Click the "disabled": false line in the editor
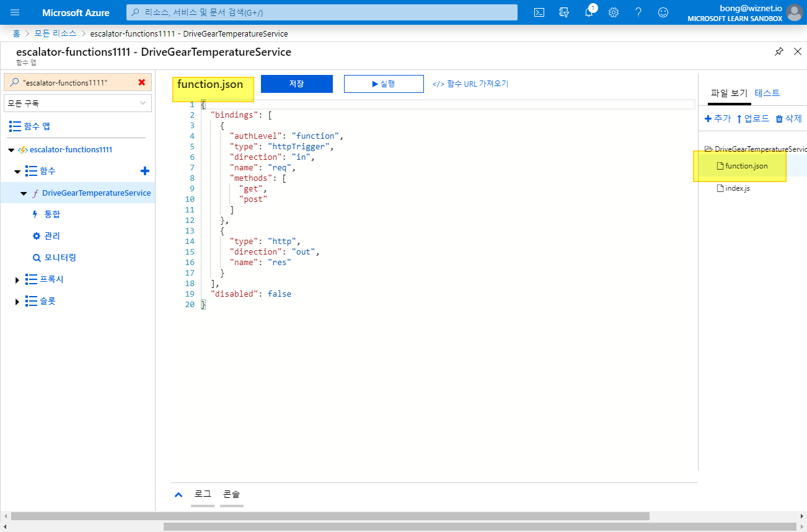The height and width of the screenshot is (532, 807). pos(250,294)
